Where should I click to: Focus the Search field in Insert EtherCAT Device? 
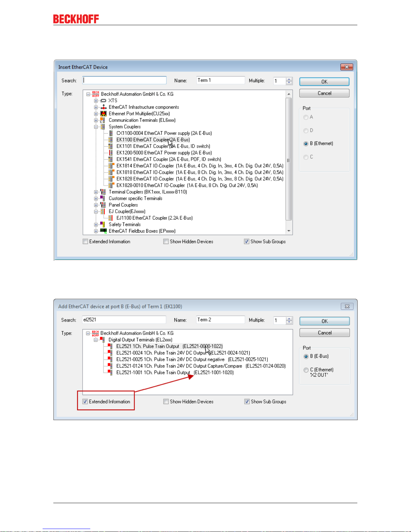[124, 80]
